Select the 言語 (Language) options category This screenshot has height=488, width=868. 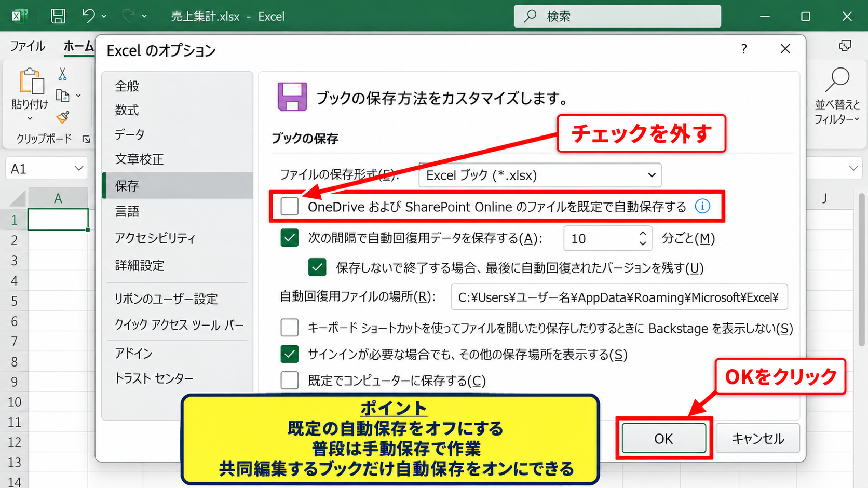[177, 211]
